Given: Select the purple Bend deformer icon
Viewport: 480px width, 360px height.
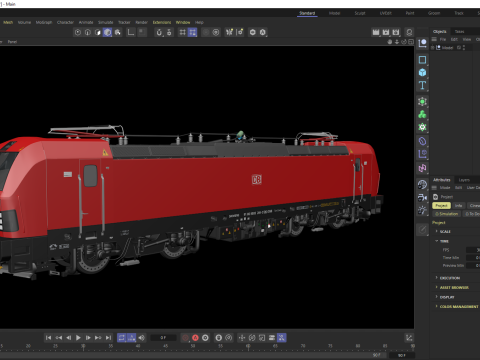Looking at the screenshot, I should [x=422, y=141].
